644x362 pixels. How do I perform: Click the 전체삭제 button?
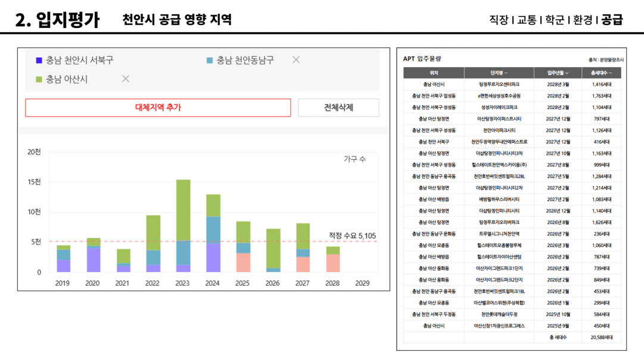[338, 108]
